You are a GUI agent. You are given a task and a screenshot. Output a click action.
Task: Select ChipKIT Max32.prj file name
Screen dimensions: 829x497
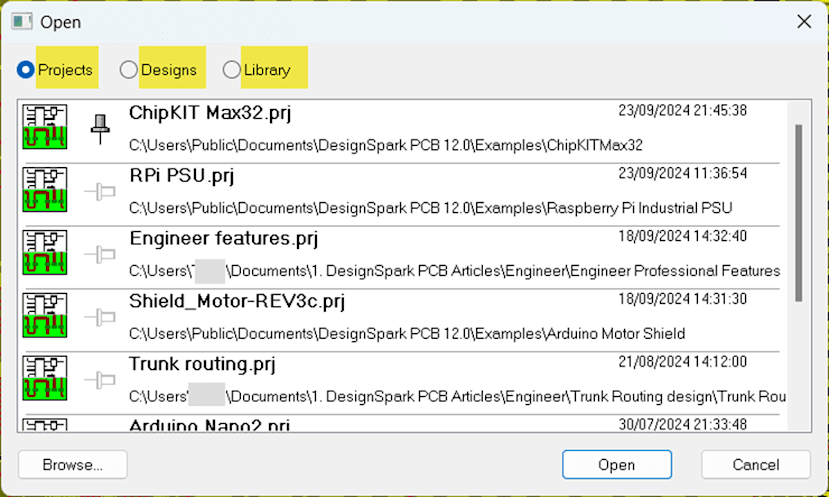coord(210,113)
